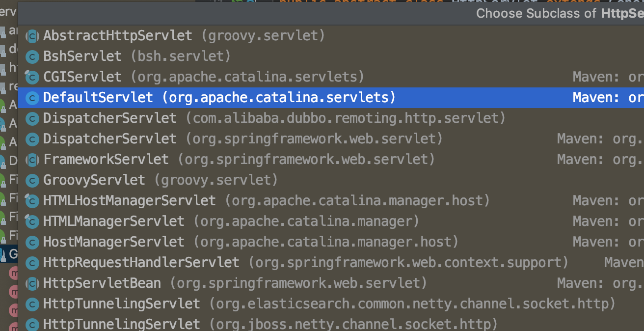Image resolution: width=644 pixels, height=331 pixels.
Task: Click the class icon beside HttpRequestHandlerServlet
Action: [32, 263]
